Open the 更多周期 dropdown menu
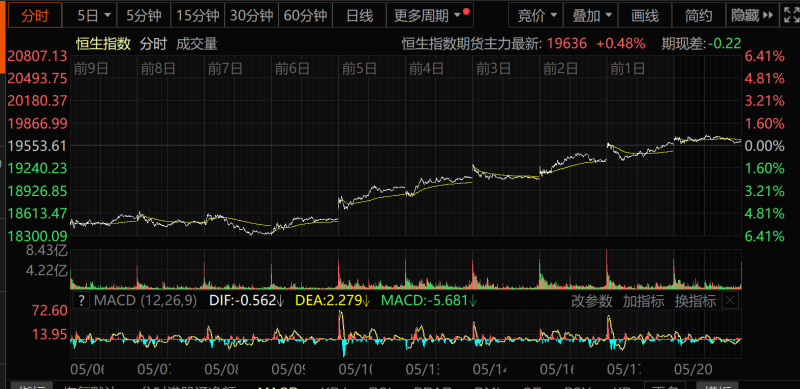The height and width of the screenshot is (389, 800). (430, 16)
